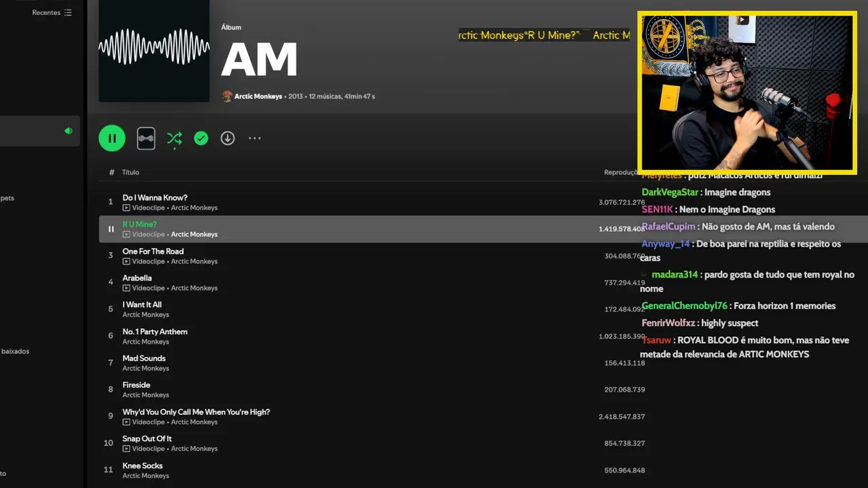Screen dimensions: 868x488
Task: Open Arctic Monkeys link under Do I Wanna Know?
Action: pyautogui.click(x=194, y=208)
